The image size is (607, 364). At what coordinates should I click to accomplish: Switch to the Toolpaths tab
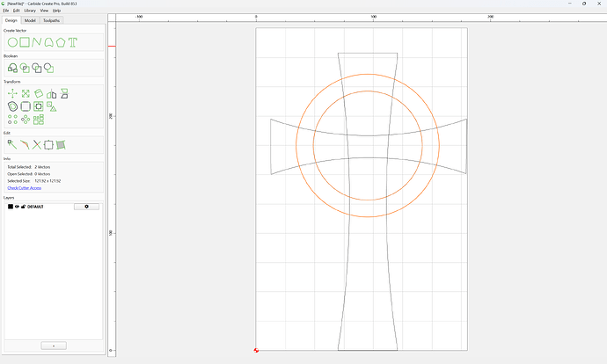tap(52, 20)
